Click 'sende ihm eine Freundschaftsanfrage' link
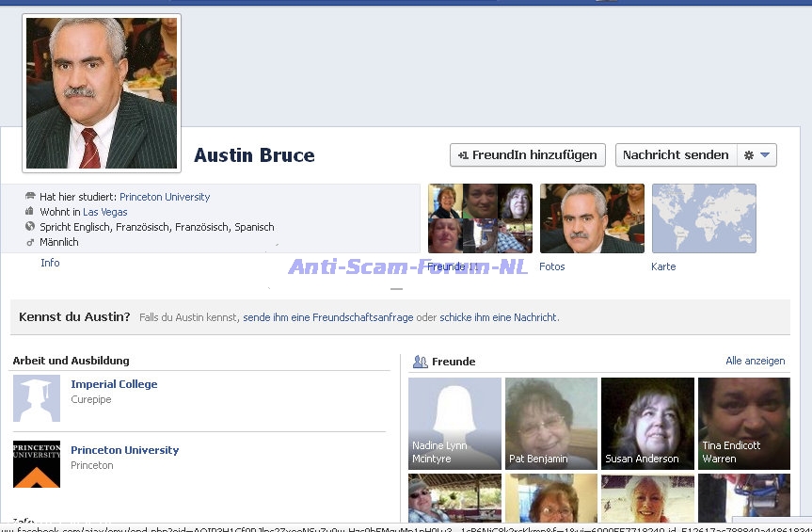Image resolution: width=812 pixels, height=532 pixels. (x=327, y=317)
